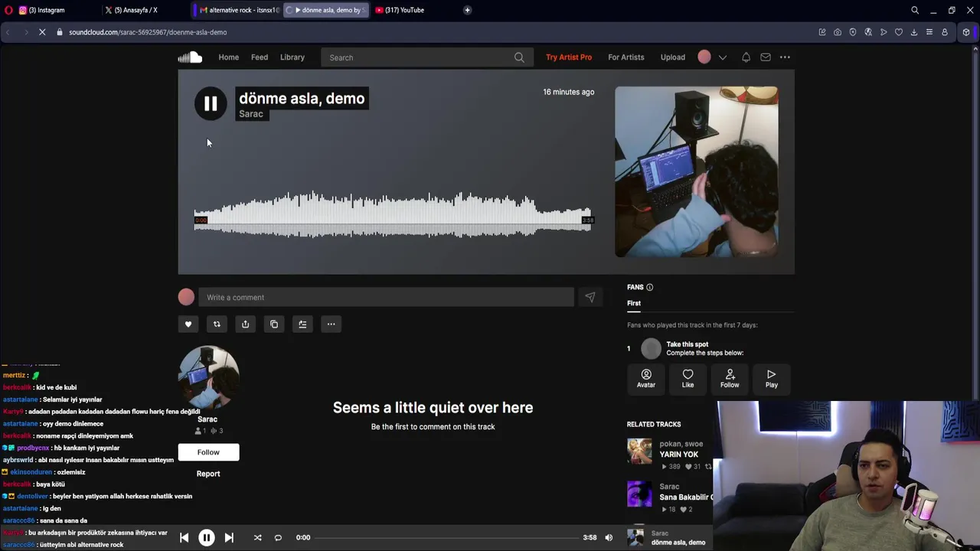Click the Play step under Take this spot
This screenshot has height=551, width=980.
(x=771, y=378)
